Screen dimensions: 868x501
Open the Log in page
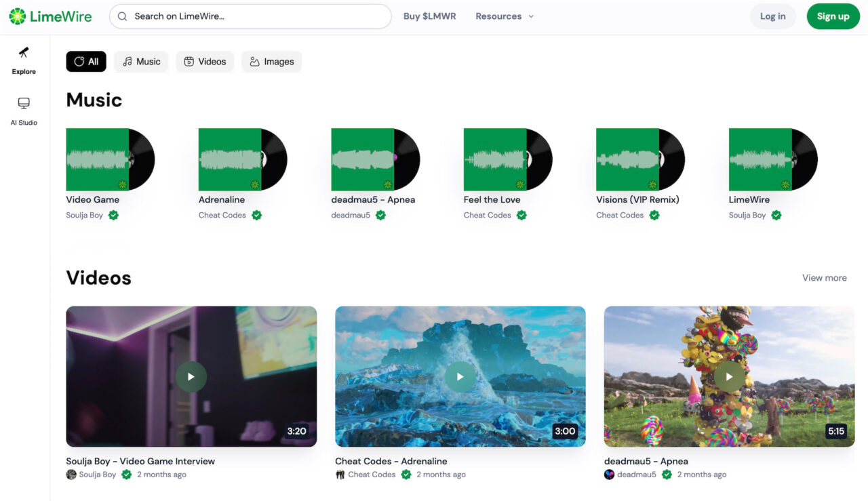point(772,16)
